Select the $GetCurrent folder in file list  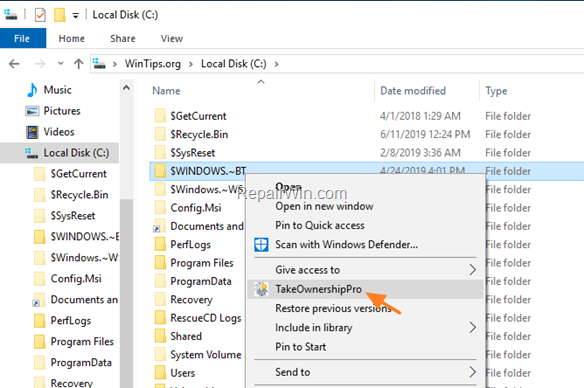[198, 116]
